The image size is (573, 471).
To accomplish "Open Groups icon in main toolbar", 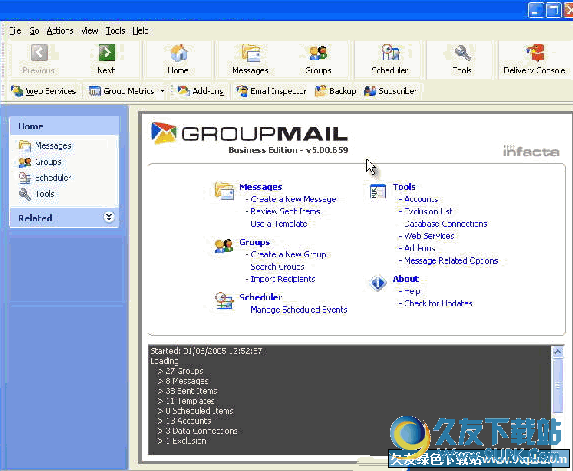I will tap(318, 53).
